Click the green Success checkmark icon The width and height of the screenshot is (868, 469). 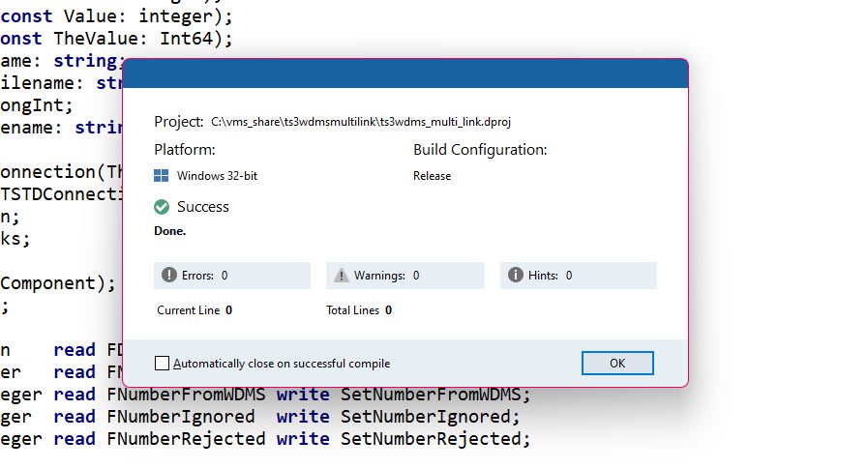[x=162, y=207]
